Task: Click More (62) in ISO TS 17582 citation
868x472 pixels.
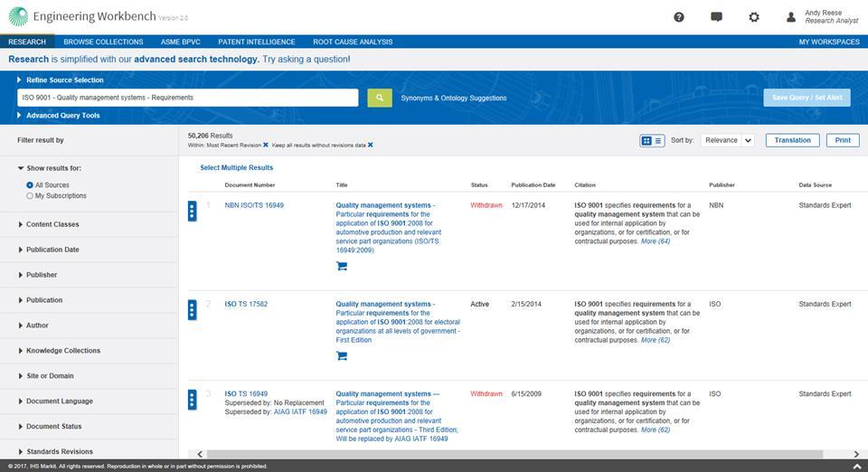Action: pyautogui.click(x=655, y=340)
